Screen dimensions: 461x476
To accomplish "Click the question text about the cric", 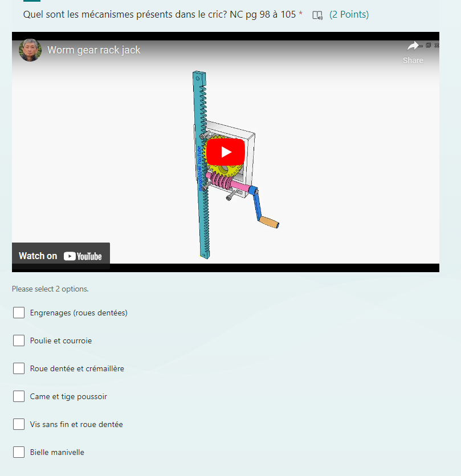I will click(x=160, y=14).
